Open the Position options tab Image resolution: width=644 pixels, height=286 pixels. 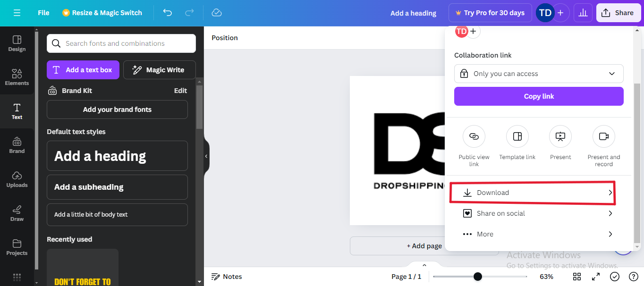coord(225,38)
